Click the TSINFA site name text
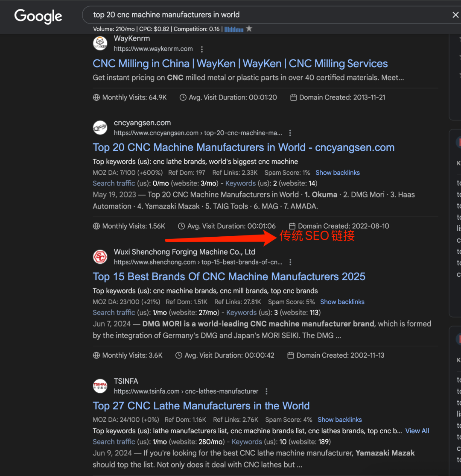This screenshot has width=461, height=476. pyautogui.click(x=126, y=381)
